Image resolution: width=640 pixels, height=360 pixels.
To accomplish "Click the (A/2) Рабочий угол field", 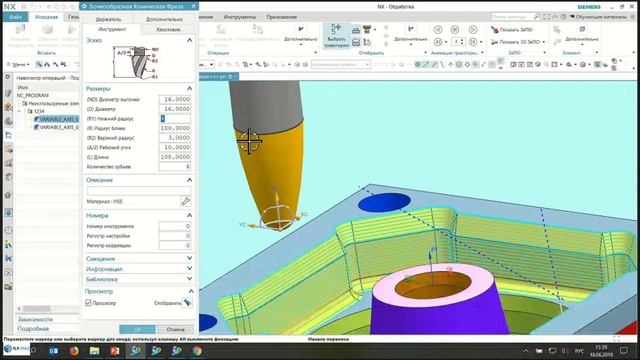I will [175, 147].
